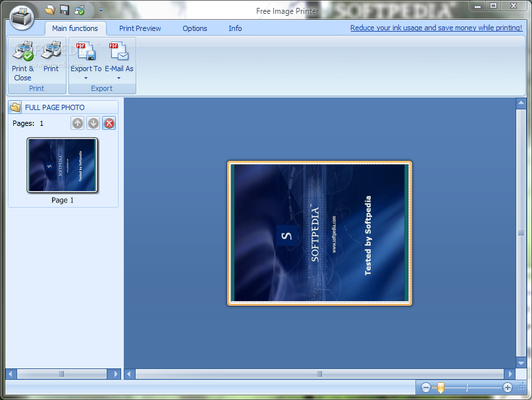
Task: Move page down with the down arrow button
Action: point(93,123)
